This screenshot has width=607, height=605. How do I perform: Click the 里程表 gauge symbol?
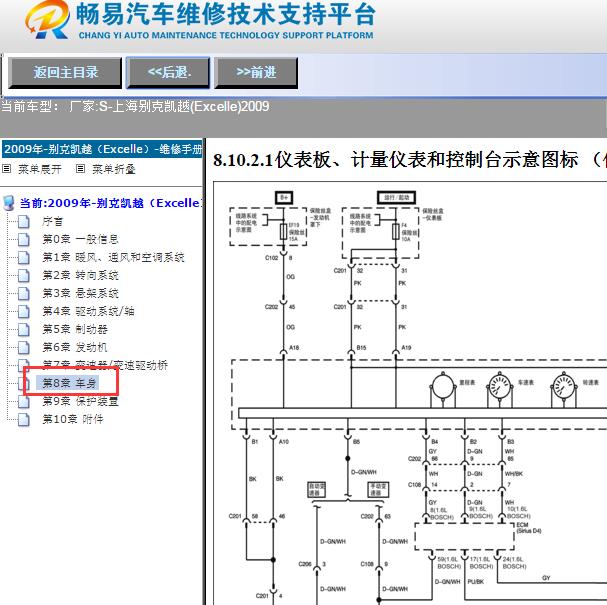pos(443,387)
